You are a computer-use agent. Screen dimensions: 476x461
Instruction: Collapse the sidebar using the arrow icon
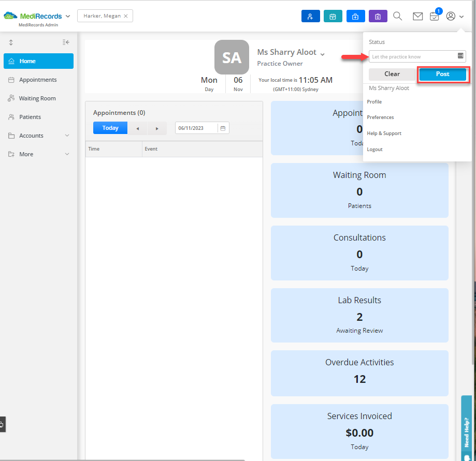click(x=66, y=42)
